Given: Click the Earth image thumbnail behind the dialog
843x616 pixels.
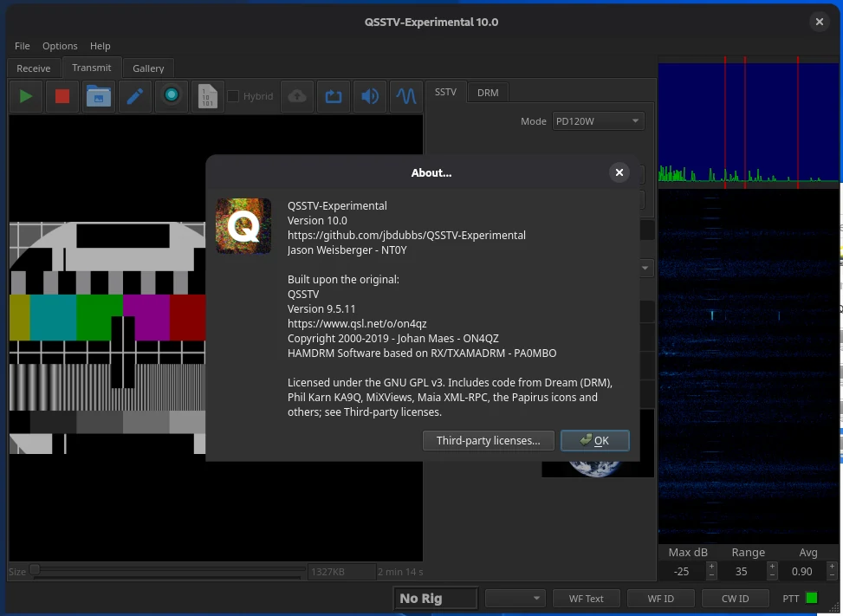Looking at the screenshot, I should [x=597, y=469].
